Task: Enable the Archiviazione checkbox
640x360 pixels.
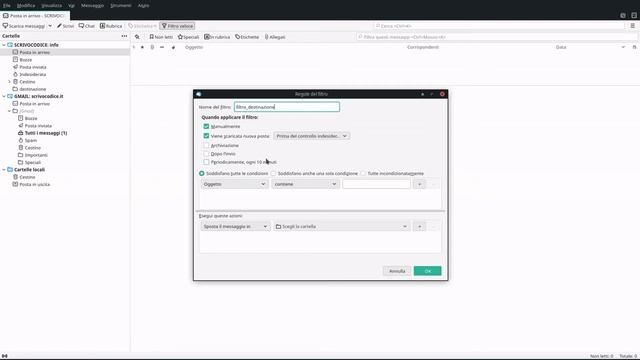Action: tap(206, 145)
